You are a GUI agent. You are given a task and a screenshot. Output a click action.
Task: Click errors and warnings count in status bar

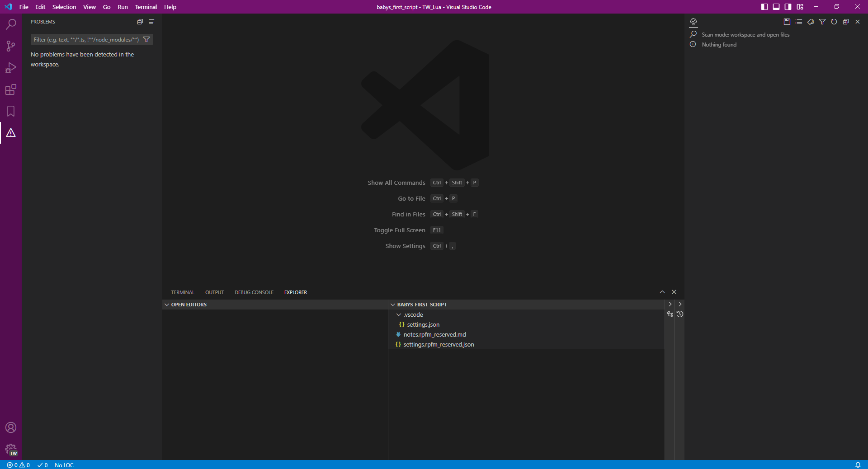[19, 465]
